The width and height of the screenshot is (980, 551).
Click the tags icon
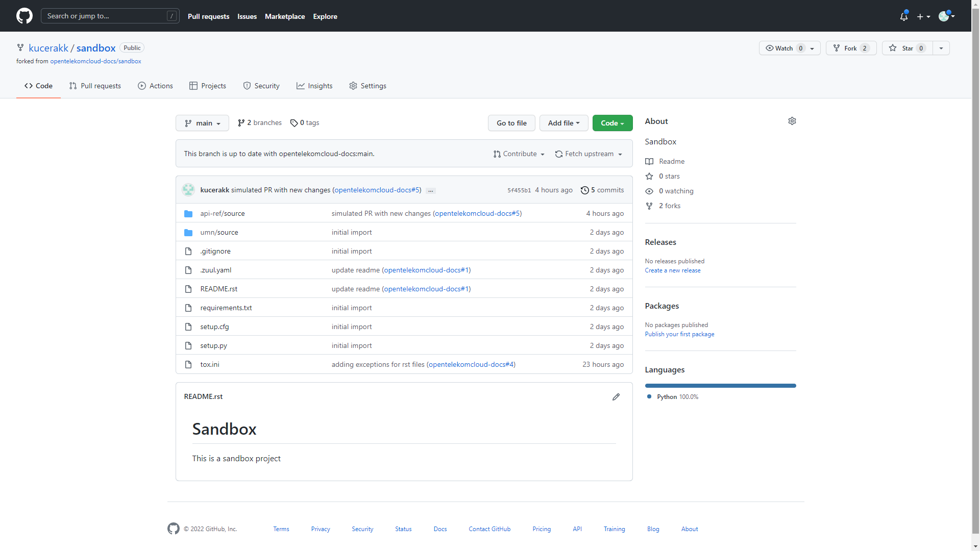(294, 123)
